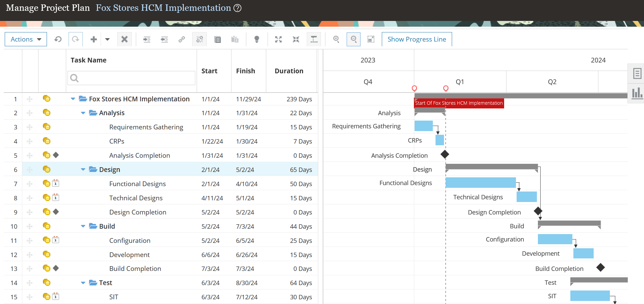The image size is (644, 304).
Task: Open the document panel icon on right edge
Action: tap(637, 73)
